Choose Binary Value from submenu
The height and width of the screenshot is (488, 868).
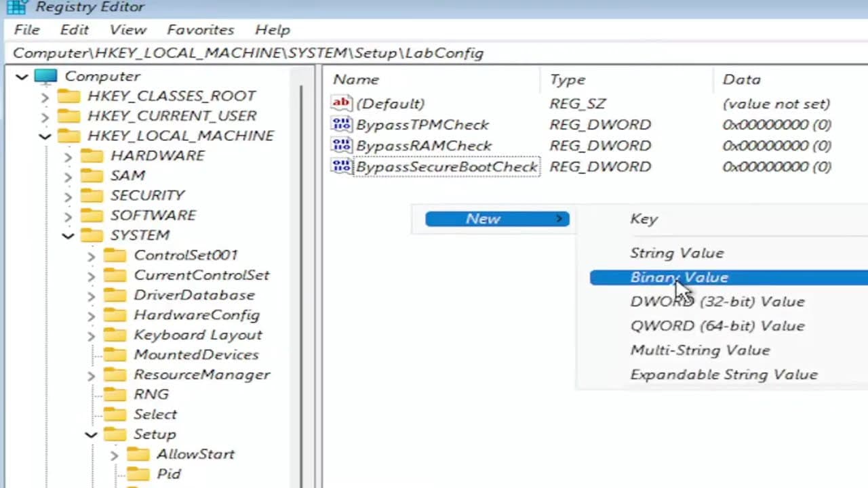point(728,277)
